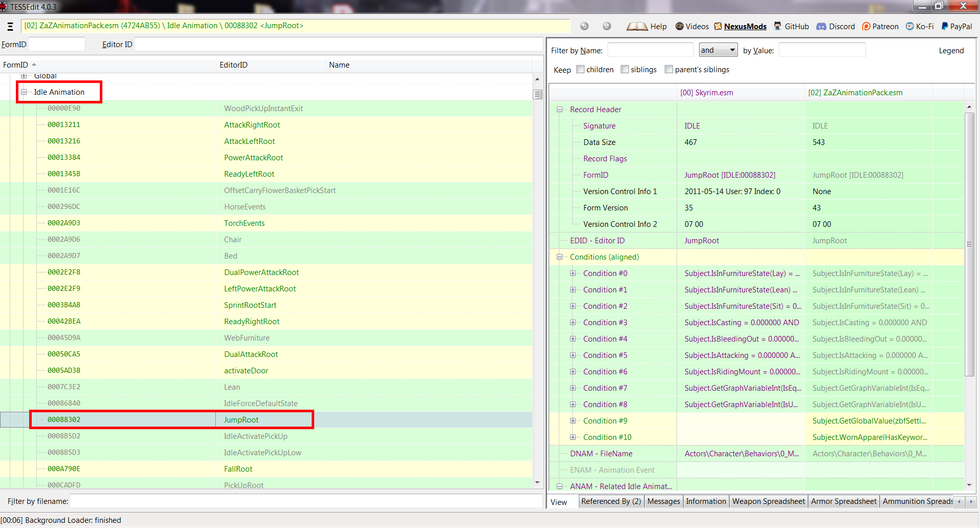
Task: Click the Name column header
Action: click(x=429, y=65)
